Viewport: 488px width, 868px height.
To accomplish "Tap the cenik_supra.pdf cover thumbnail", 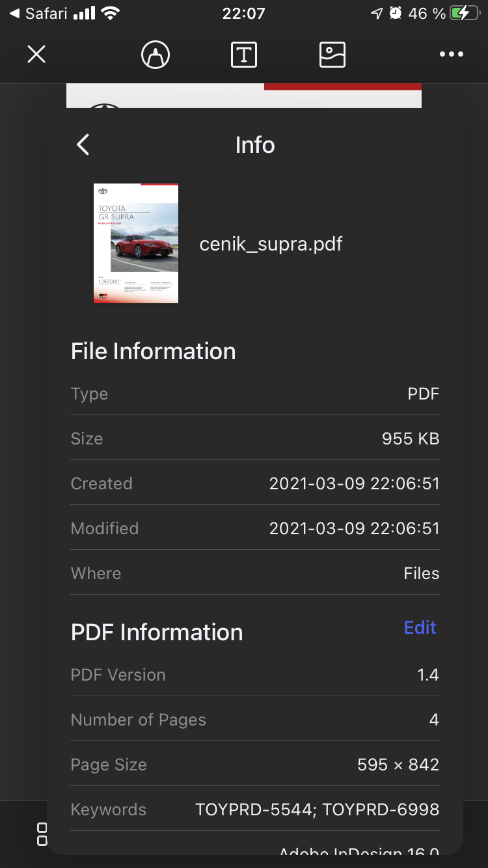I will 136,243.
